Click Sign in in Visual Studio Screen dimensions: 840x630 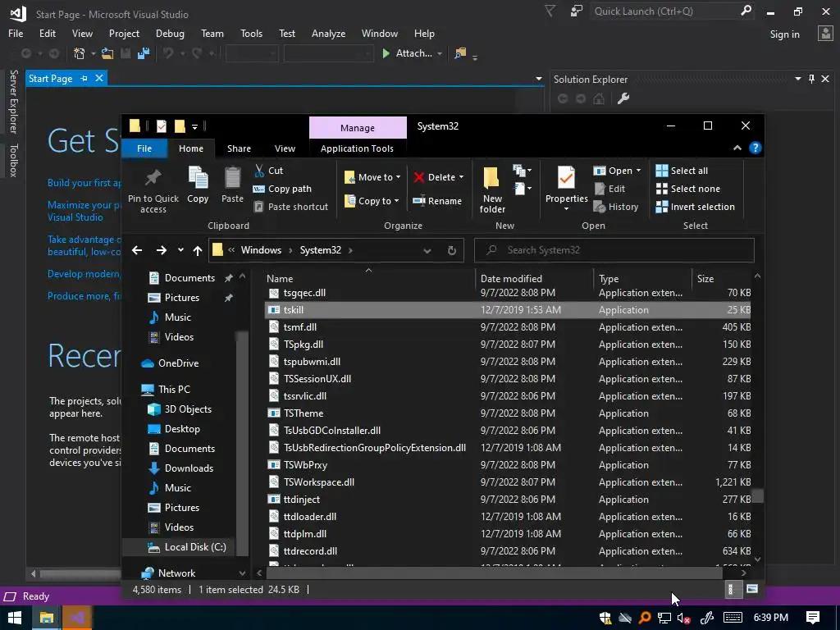784,34
